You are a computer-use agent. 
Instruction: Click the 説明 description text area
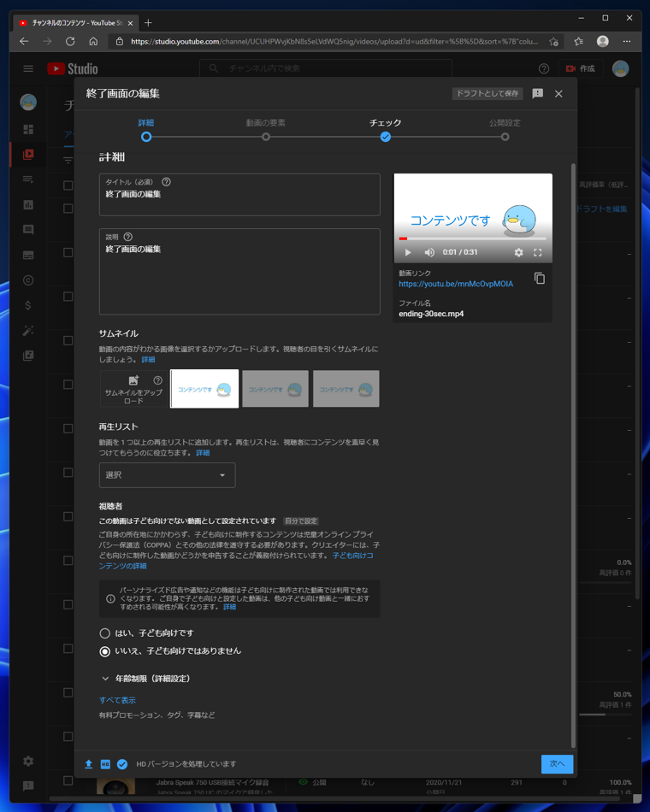click(239, 271)
